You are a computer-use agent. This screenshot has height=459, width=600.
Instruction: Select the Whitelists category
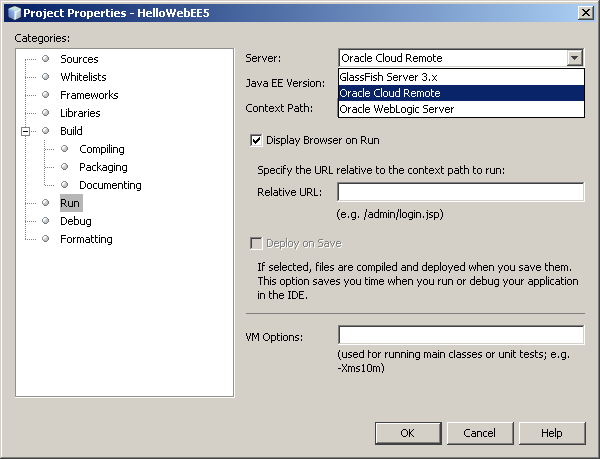coord(82,77)
